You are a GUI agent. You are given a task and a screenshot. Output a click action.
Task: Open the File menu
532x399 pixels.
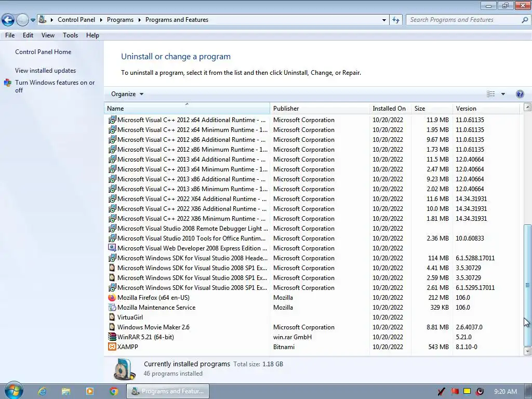pyautogui.click(x=10, y=35)
